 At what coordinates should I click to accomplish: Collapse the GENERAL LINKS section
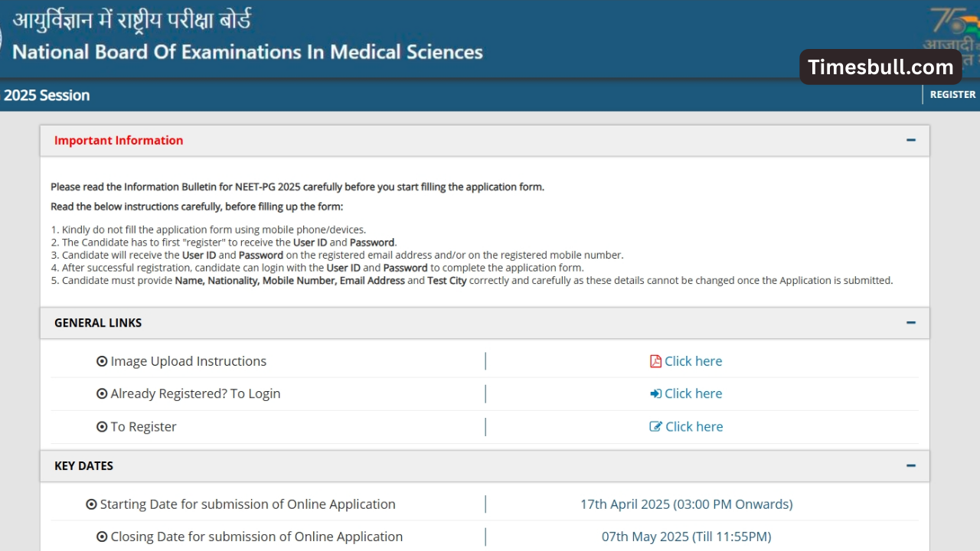click(x=910, y=323)
